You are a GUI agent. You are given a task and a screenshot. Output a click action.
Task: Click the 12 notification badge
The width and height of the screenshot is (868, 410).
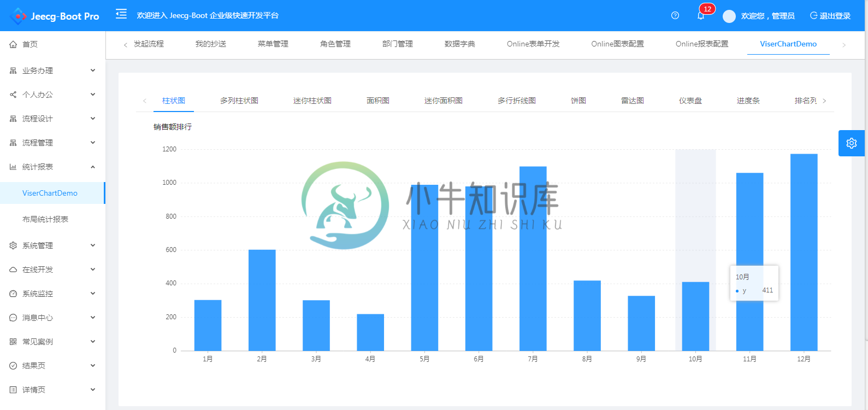(x=707, y=9)
